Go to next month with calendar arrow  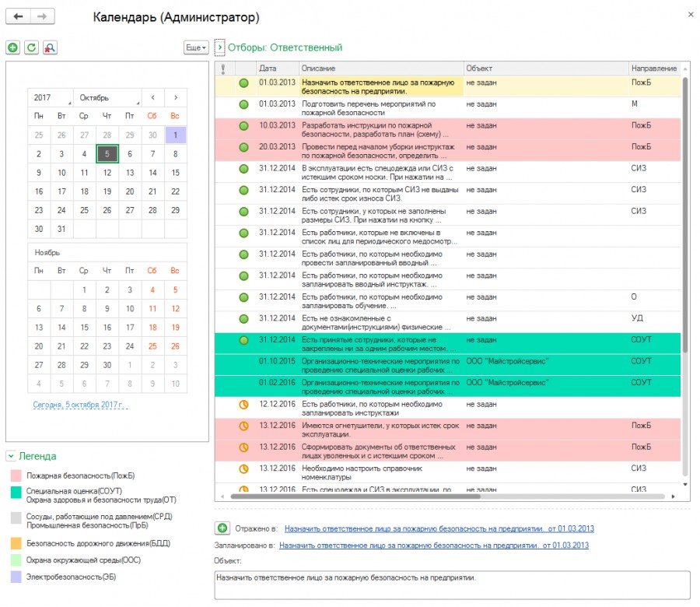coord(176,97)
